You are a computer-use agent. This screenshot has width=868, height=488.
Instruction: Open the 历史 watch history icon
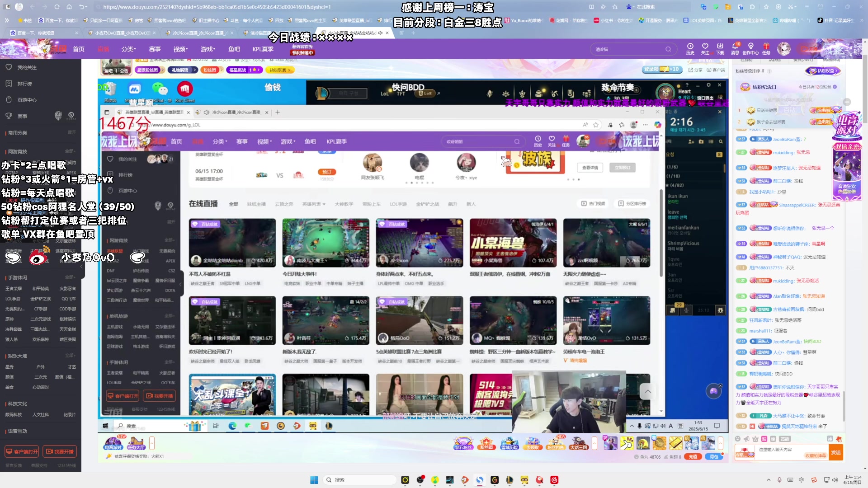tap(690, 49)
